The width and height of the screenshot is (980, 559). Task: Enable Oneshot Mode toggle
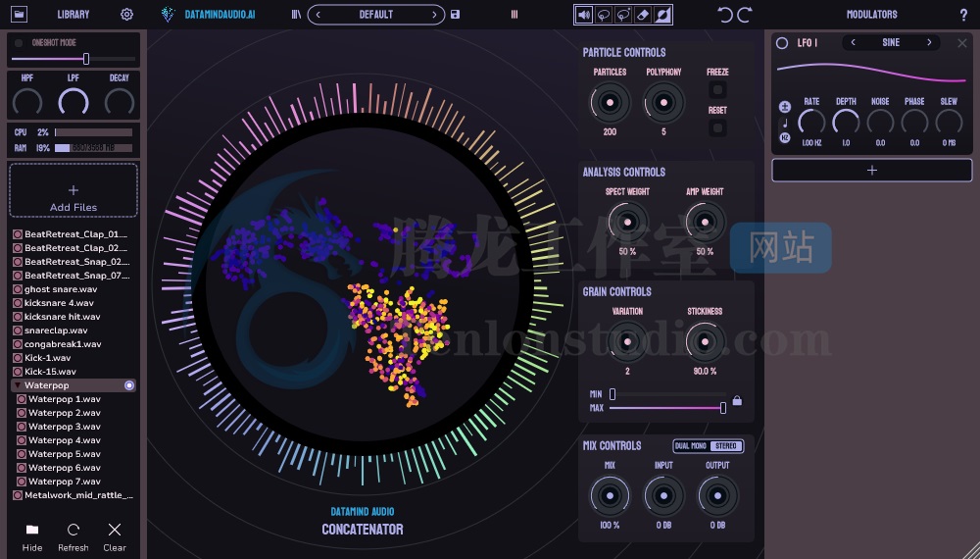click(x=20, y=43)
